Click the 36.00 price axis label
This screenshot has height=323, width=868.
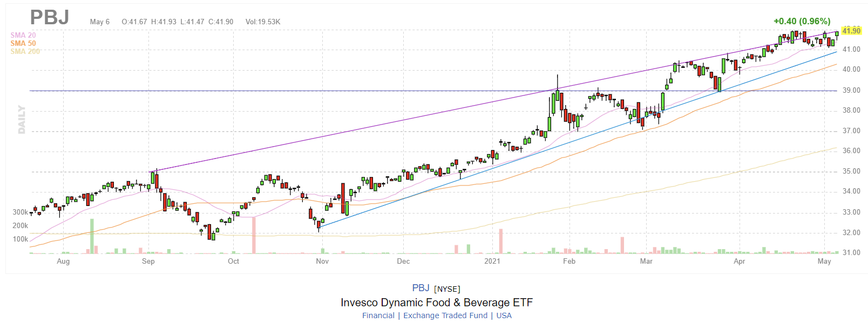click(x=851, y=150)
